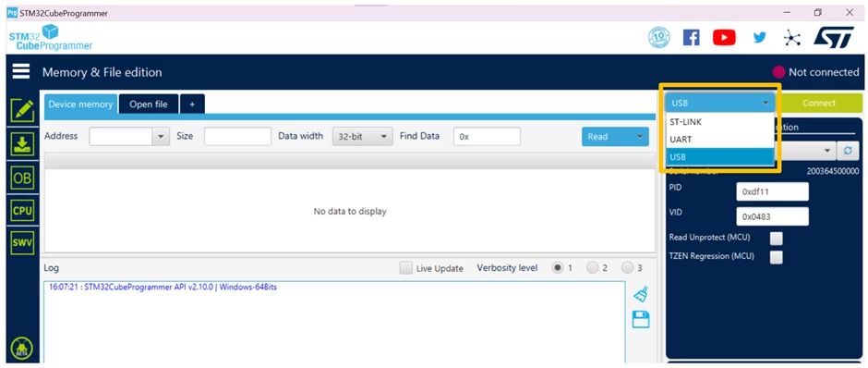Click the VID 0x0483 field
The height and width of the screenshot is (368, 868).
tap(772, 216)
